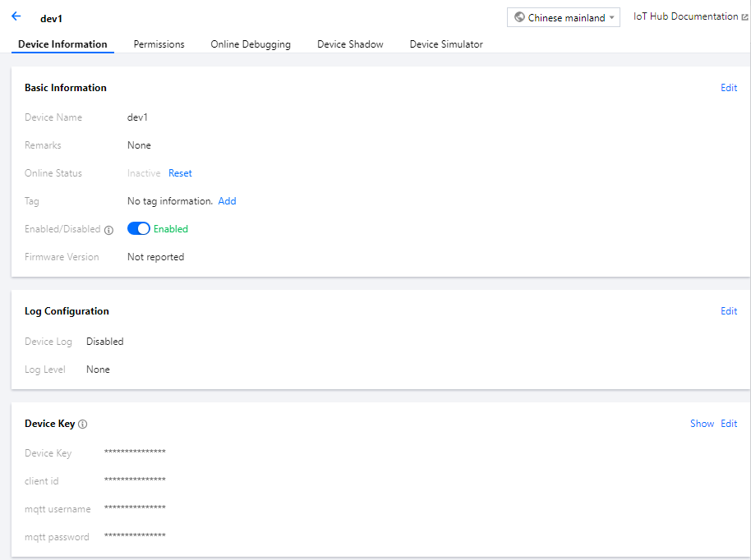The width and height of the screenshot is (751, 560).
Task: Click the info icon beside Enabled/Disabled
Action: click(108, 230)
